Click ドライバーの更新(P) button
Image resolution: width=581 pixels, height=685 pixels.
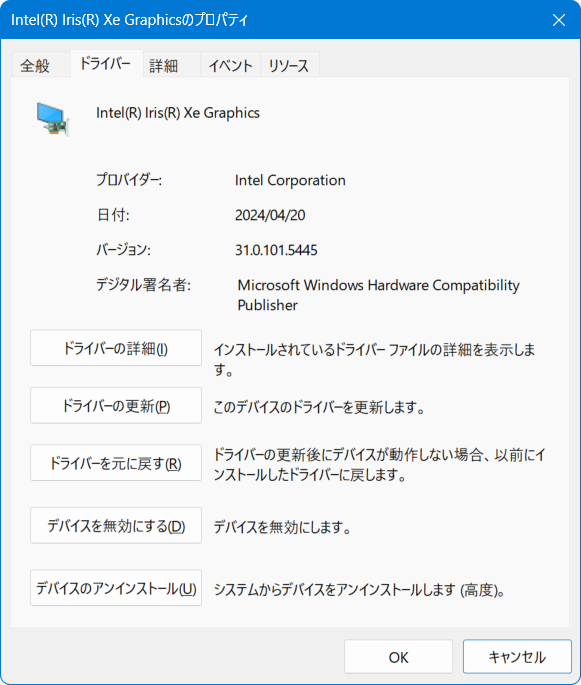click(x=116, y=406)
